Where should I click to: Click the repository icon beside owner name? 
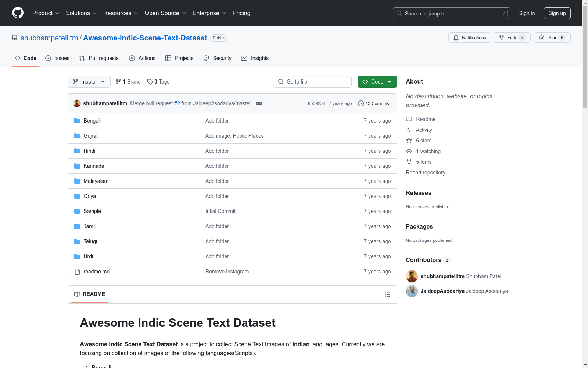click(x=15, y=38)
